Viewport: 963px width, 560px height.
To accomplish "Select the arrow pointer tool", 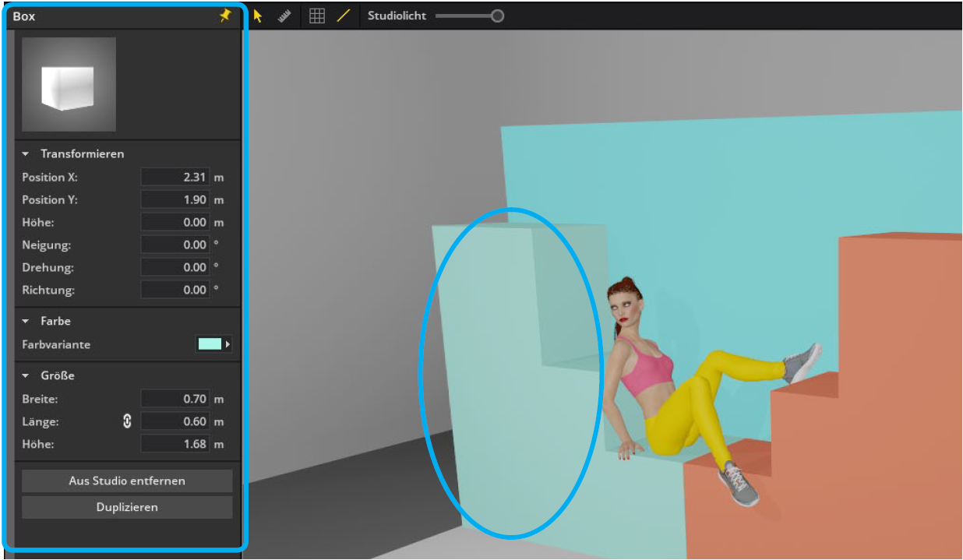I will (x=259, y=16).
